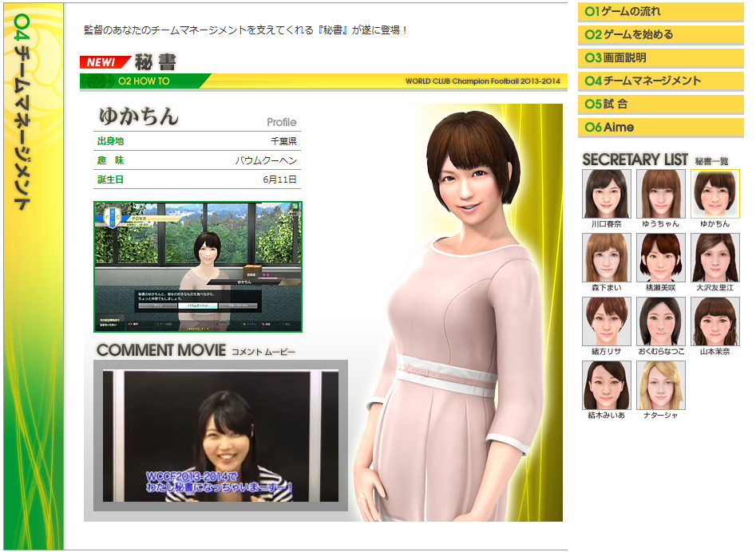
Task: Click the red NEW! badge
Action: coord(105,62)
